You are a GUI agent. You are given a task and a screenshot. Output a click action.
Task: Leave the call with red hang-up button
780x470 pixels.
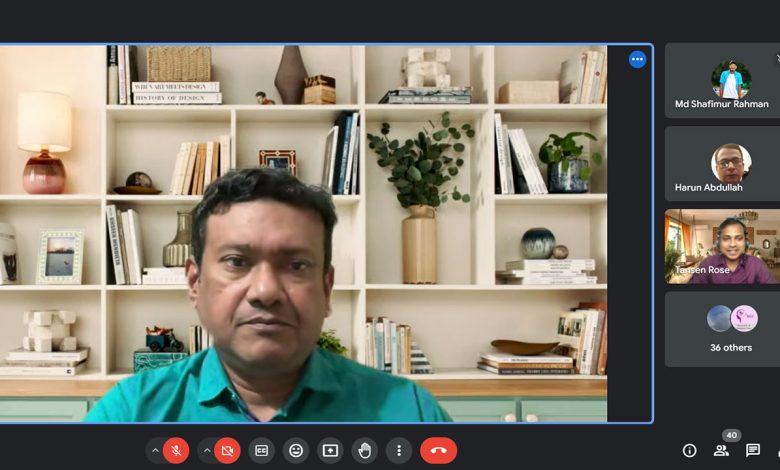(x=438, y=451)
